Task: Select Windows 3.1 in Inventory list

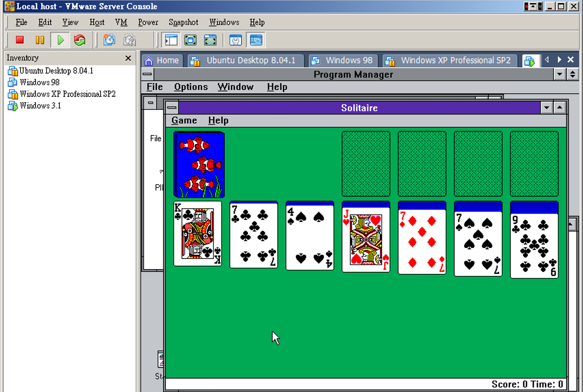Action: coord(34,105)
